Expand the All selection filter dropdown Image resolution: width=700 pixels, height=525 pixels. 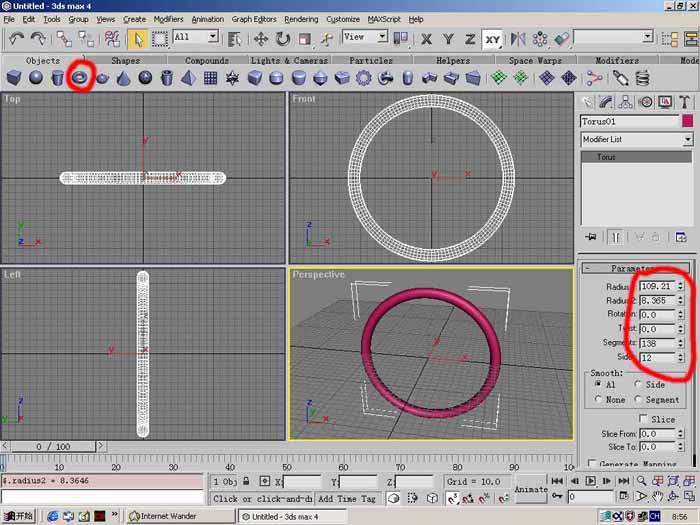pyautogui.click(x=213, y=37)
